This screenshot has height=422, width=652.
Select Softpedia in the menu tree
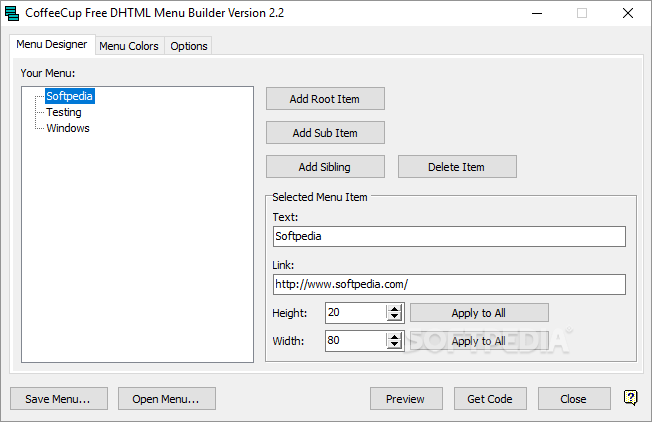(69, 96)
